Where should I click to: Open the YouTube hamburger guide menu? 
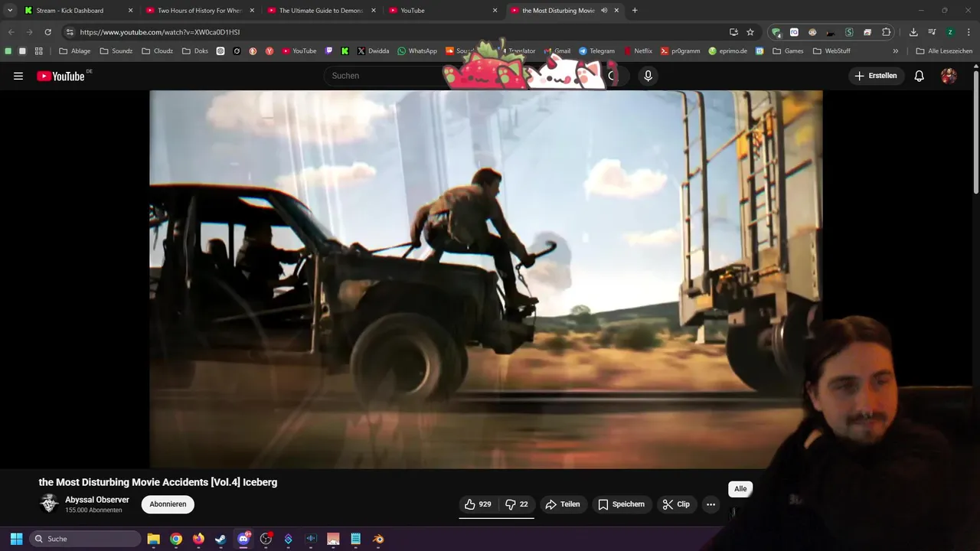18,76
